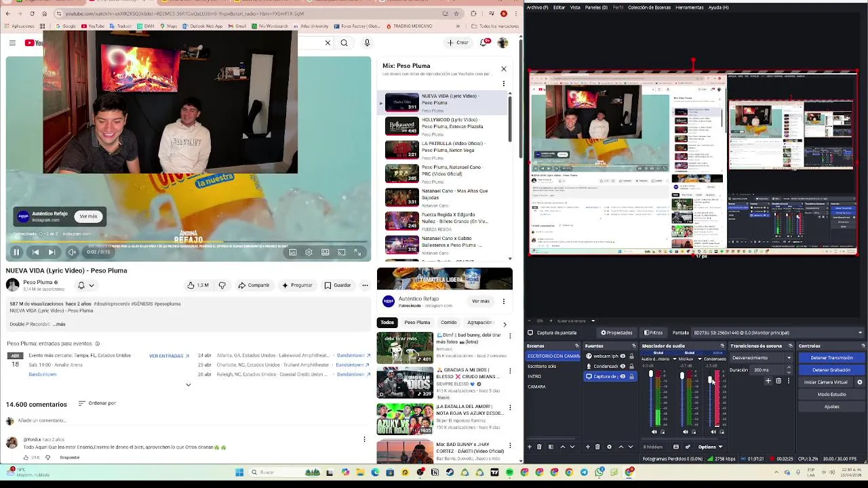Open more actions menu beside Guardar
Image resolution: width=868 pixels, height=488 pixels.
(x=365, y=285)
